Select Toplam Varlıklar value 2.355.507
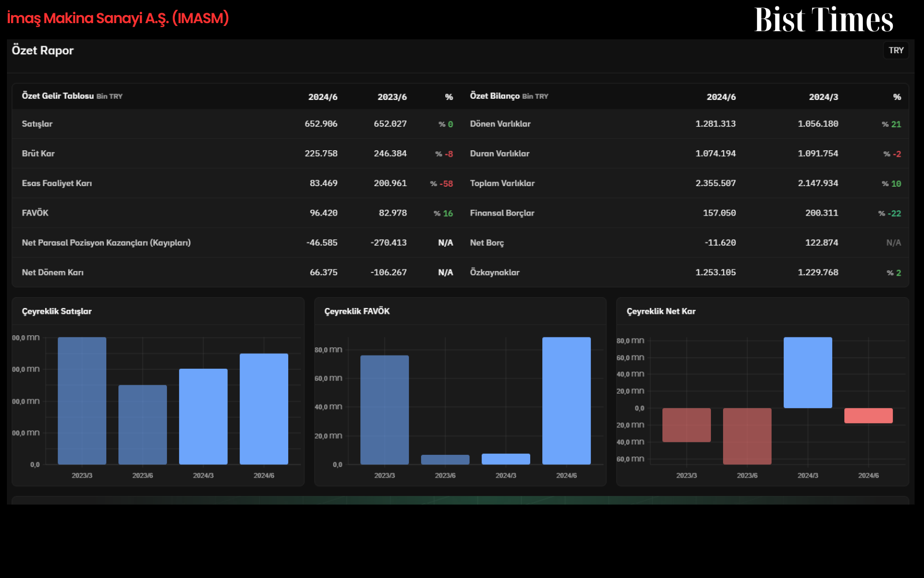Screen dimensions: 924x578 point(716,183)
